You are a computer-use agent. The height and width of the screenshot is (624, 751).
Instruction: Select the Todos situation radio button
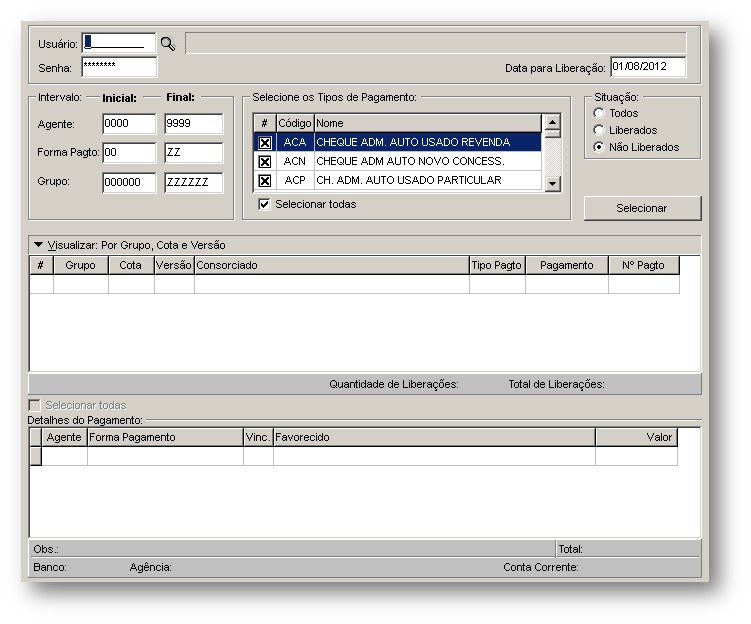click(x=599, y=113)
